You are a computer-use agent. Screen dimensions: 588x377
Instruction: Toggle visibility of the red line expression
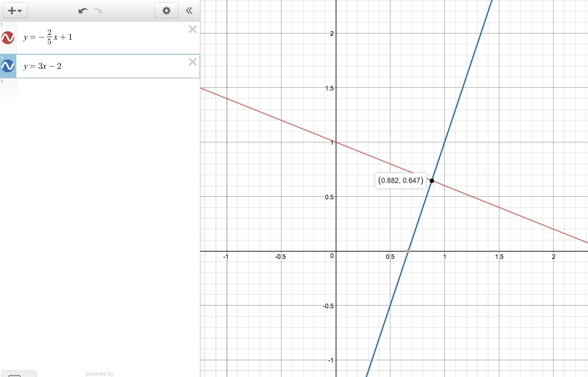pos(8,38)
